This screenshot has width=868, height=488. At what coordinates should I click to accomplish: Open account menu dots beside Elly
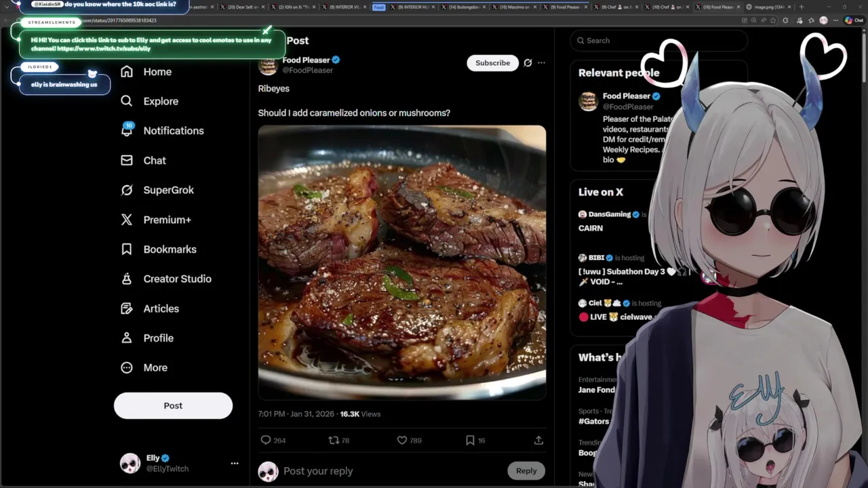[x=235, y=464]
